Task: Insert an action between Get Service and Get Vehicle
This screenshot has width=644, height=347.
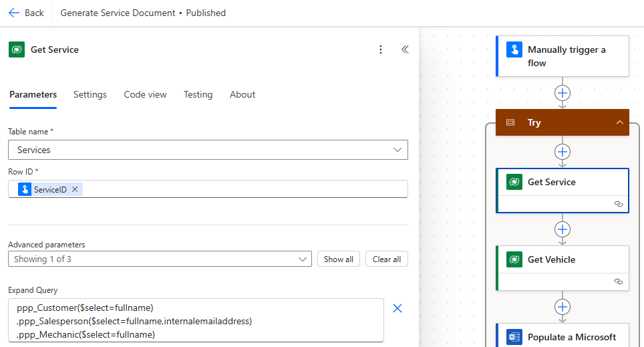Action: [x=562, y=229]
